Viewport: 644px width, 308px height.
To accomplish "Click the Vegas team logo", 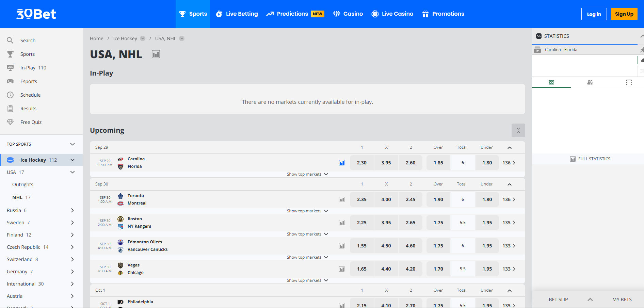I will (120, 265).
